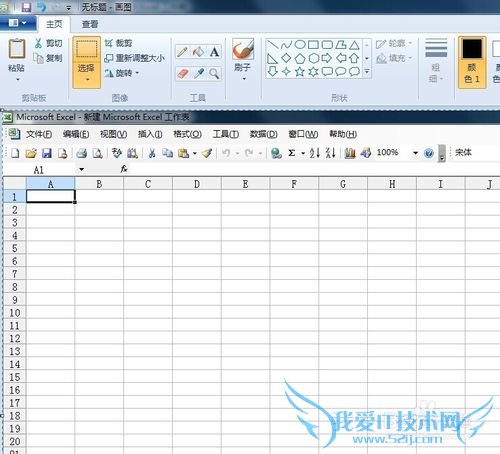Click the Format Painter brush in Excel
The image size is (500, 454).
207,153
